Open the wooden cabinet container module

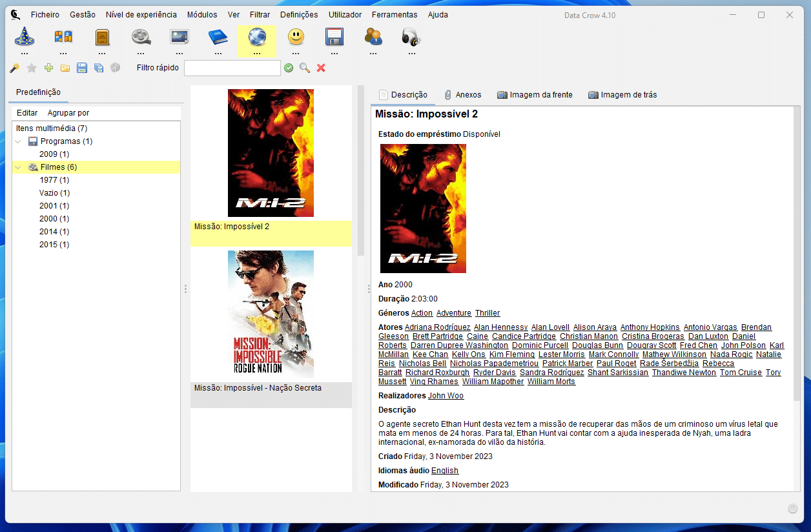click(102, 37)
